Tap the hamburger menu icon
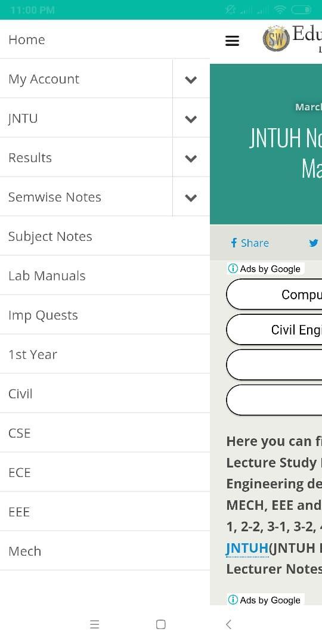 [232, 41]
